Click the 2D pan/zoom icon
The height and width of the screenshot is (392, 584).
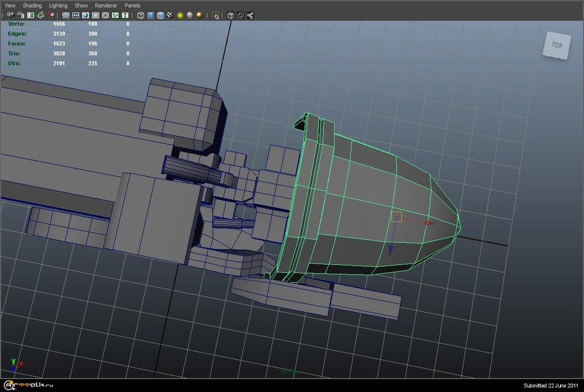pos(51,15)
